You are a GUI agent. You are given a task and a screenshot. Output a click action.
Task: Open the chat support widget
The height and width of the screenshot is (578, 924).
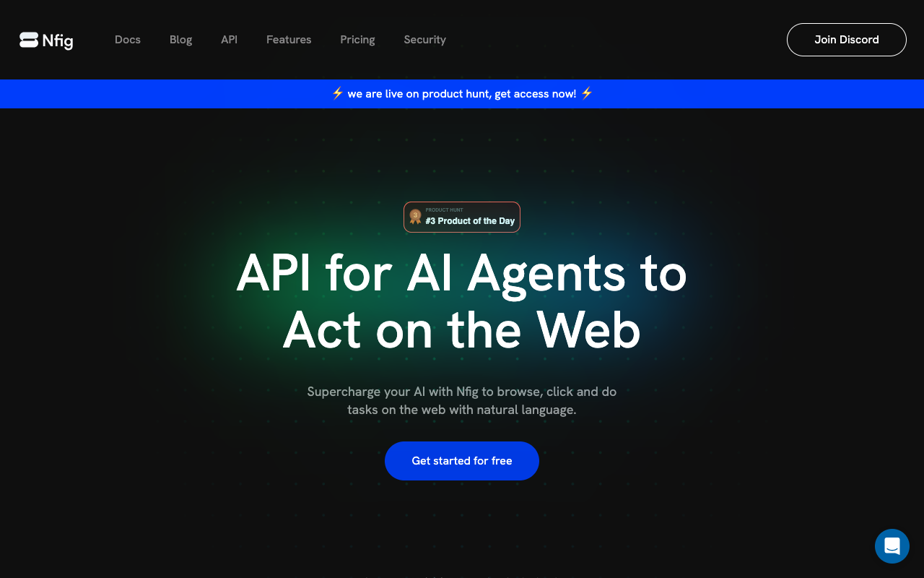pos(892,546)
